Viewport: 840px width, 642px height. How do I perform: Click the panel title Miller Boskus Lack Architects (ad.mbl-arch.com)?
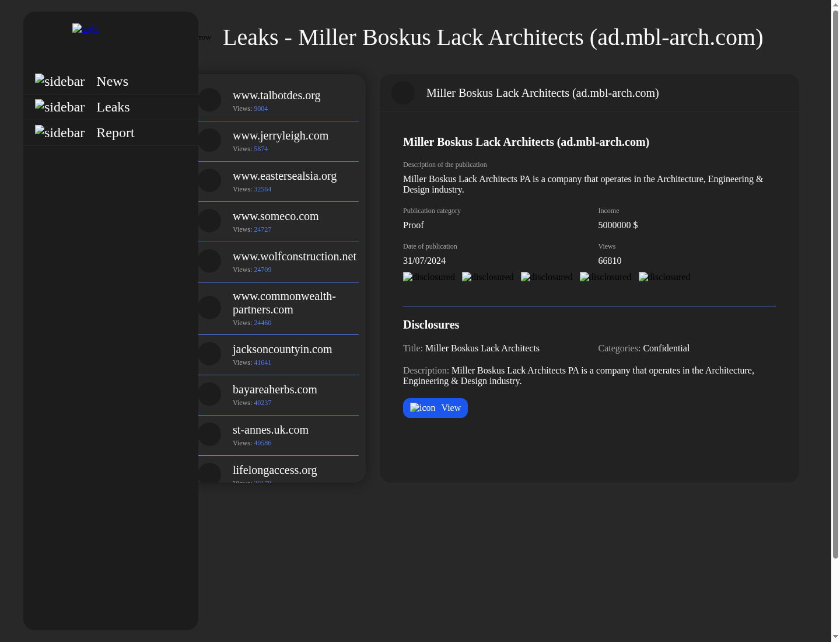click(542, 93)
